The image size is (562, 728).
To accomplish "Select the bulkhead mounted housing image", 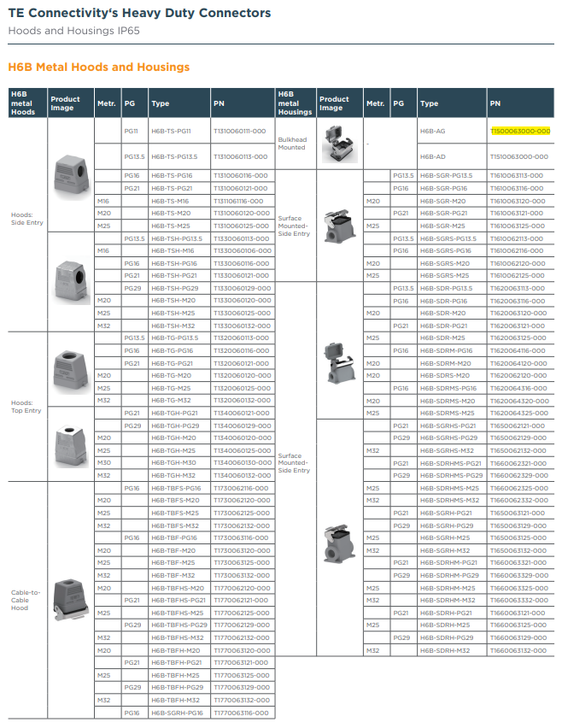I will [340, 144].
